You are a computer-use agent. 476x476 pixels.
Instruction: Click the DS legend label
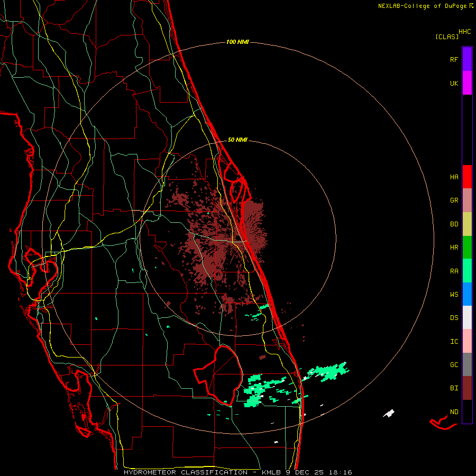point(454,317)
